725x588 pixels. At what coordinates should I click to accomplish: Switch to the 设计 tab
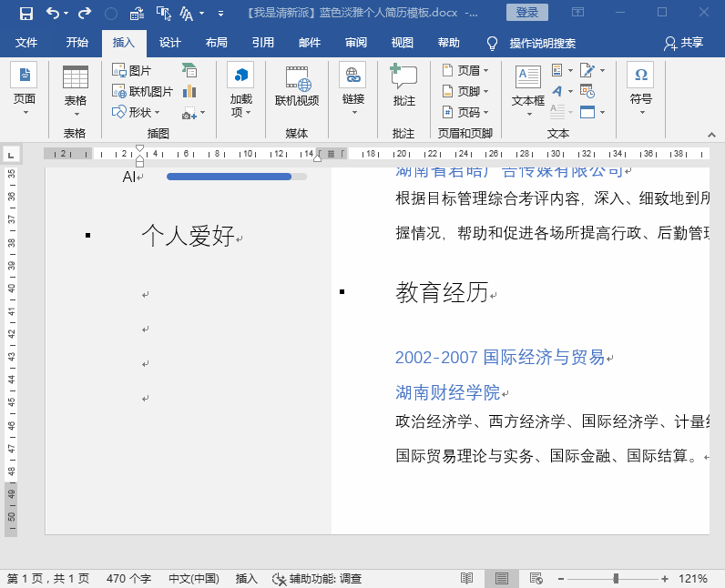(x=169, y=43)
